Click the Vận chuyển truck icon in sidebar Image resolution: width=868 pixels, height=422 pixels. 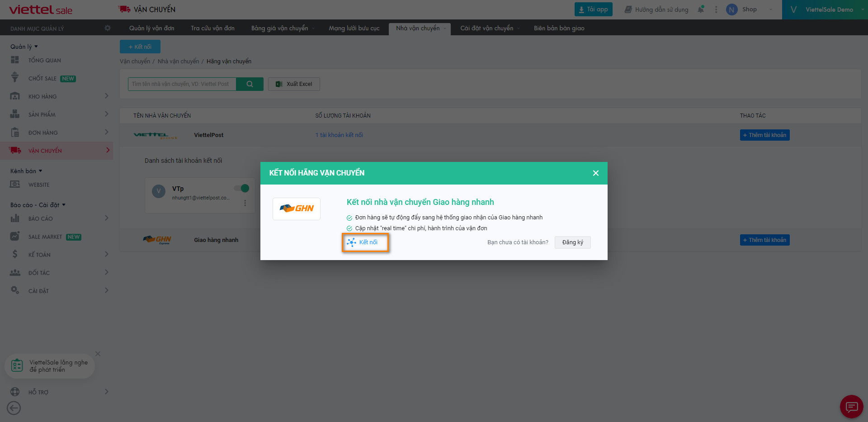pos(15,150)
